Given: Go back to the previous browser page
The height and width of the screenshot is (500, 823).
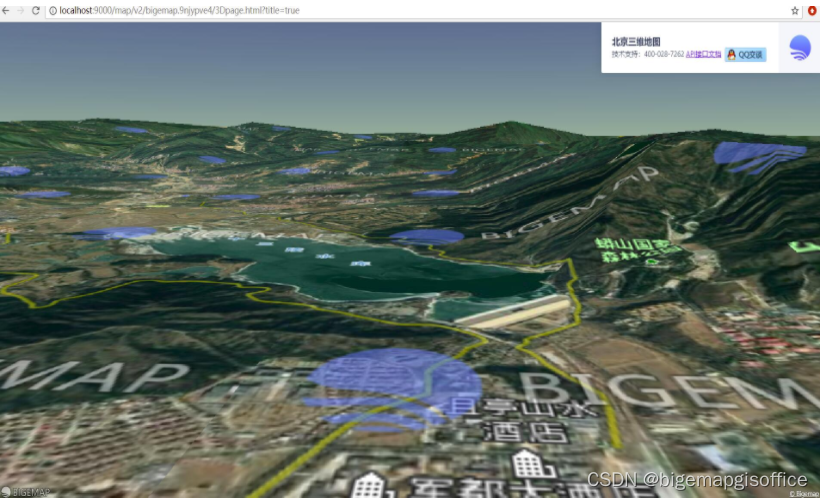Looking at the screenshot, I should [6, 10].
